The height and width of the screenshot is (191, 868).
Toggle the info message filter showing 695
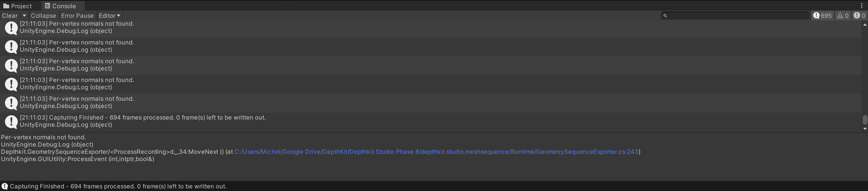tap(822, 15)
